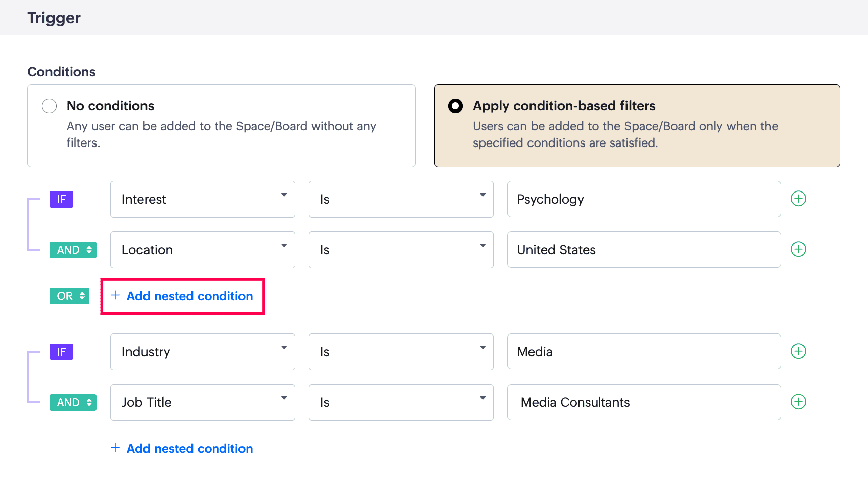Toggle the OR operator between condition groups
868x479 pixels.
pos(70,296)
